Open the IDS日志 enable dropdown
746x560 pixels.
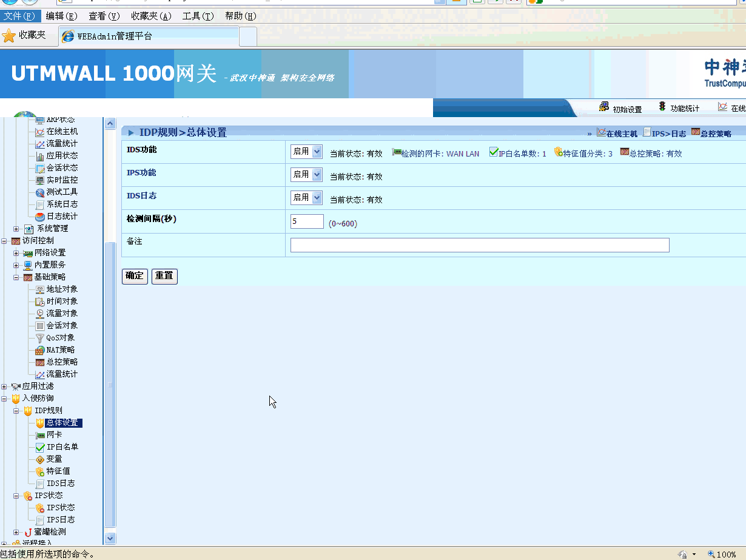(x=307, y=198)
